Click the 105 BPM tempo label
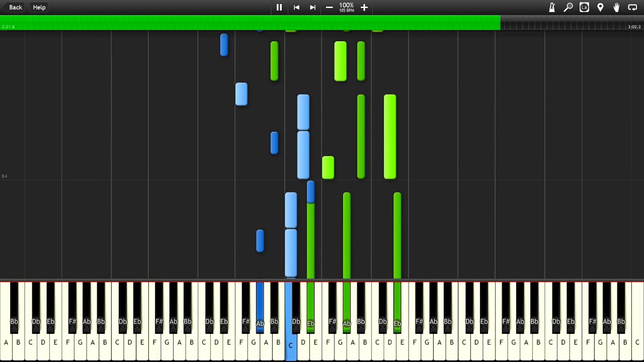 (x=347, y=11)
